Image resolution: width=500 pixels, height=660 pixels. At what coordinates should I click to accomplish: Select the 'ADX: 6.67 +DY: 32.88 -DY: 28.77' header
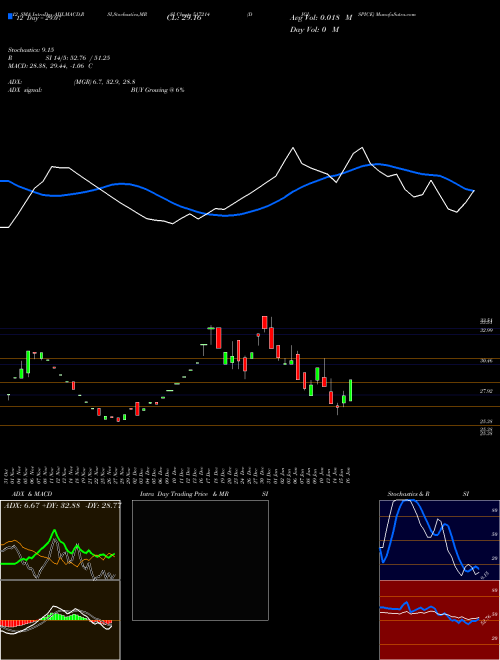point(62,505)
